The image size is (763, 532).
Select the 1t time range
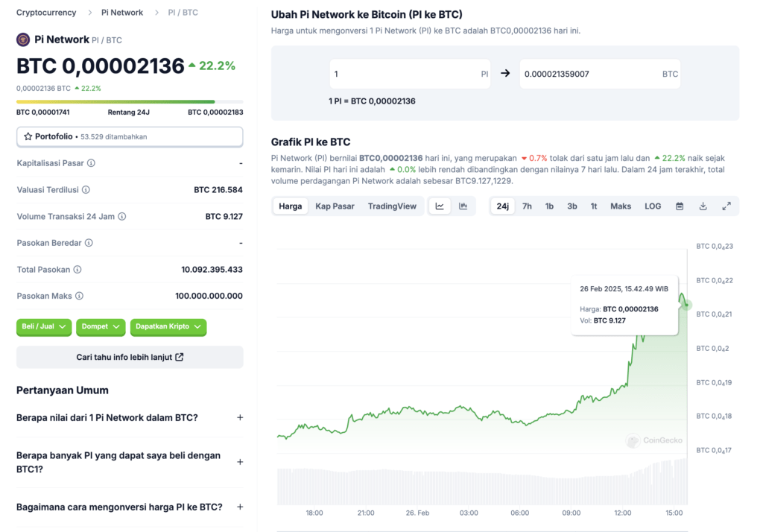click(x=594, y=206)
